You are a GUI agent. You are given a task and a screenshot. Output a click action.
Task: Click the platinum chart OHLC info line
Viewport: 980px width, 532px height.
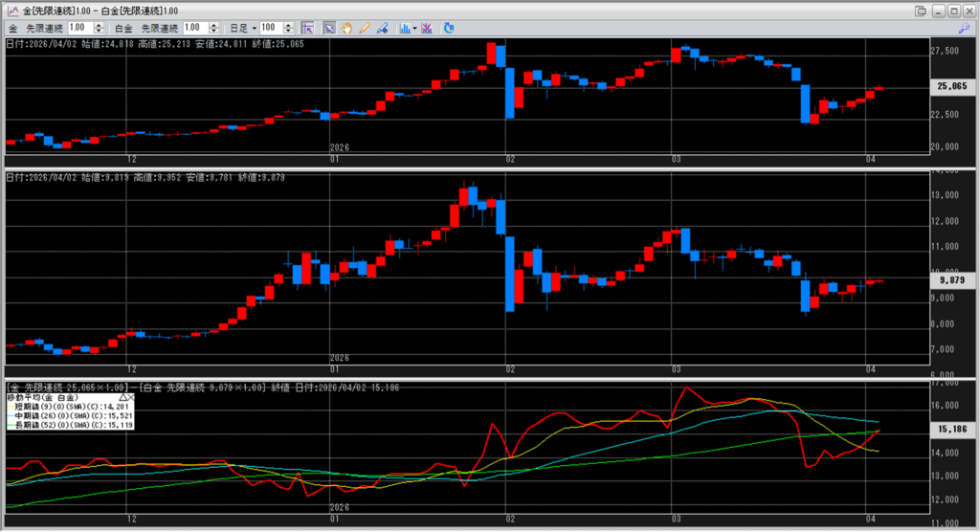145,178
